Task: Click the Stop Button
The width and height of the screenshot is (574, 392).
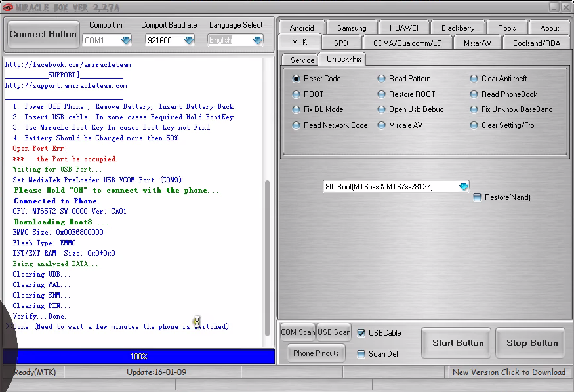Action: 532,343
